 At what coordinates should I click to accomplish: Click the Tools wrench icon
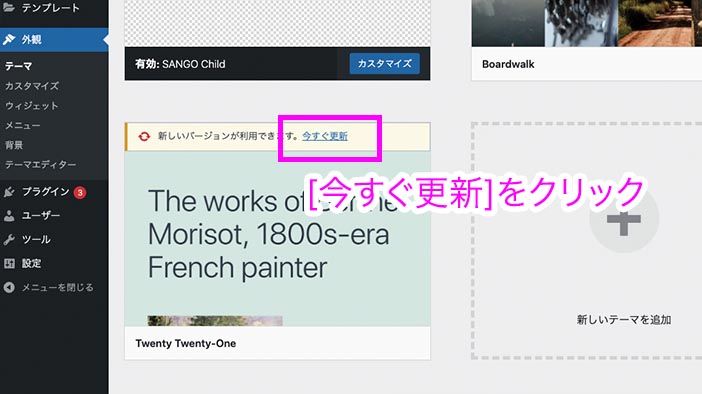9,240
